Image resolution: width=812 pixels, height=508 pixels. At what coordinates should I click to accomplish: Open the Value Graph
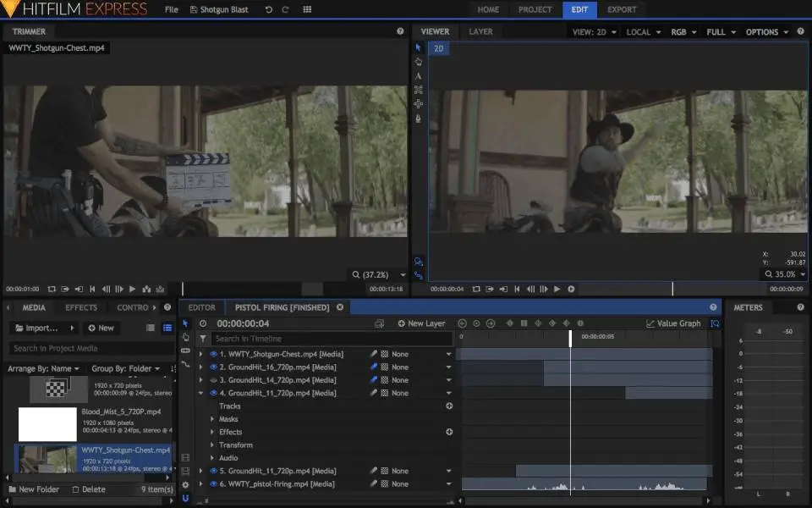[673, 323]
